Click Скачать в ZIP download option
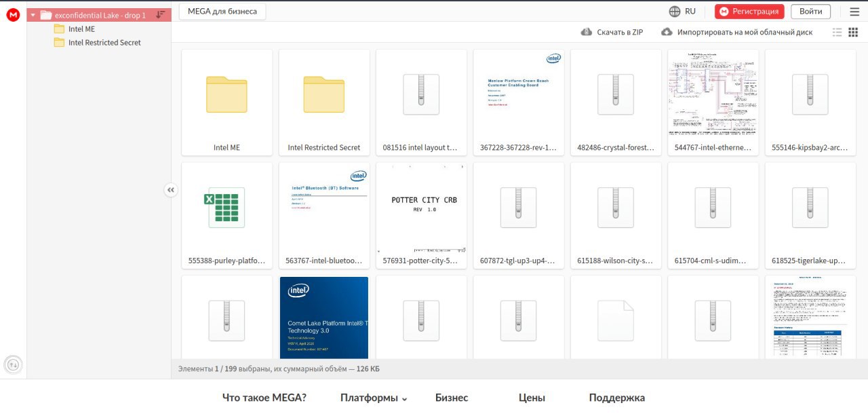Image resolution: width=868 pixels, height=418 pixels. [612, 32]
